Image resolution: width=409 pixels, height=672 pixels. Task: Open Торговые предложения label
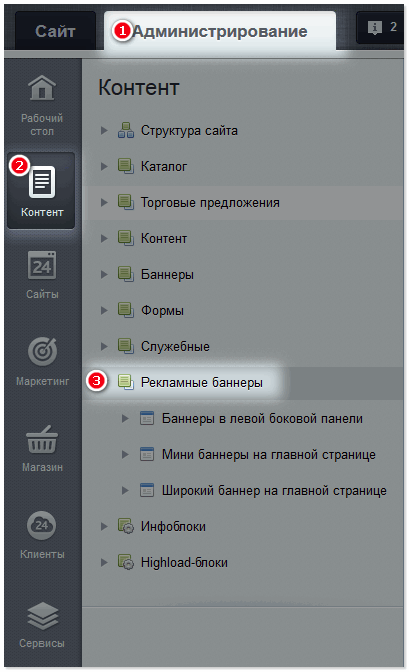click(x=210, y=203)
